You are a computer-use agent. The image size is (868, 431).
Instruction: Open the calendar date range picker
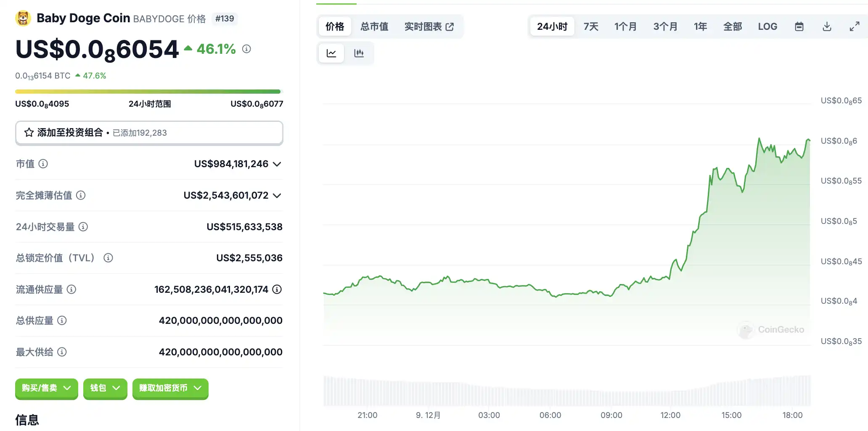[x=799, y=26]
